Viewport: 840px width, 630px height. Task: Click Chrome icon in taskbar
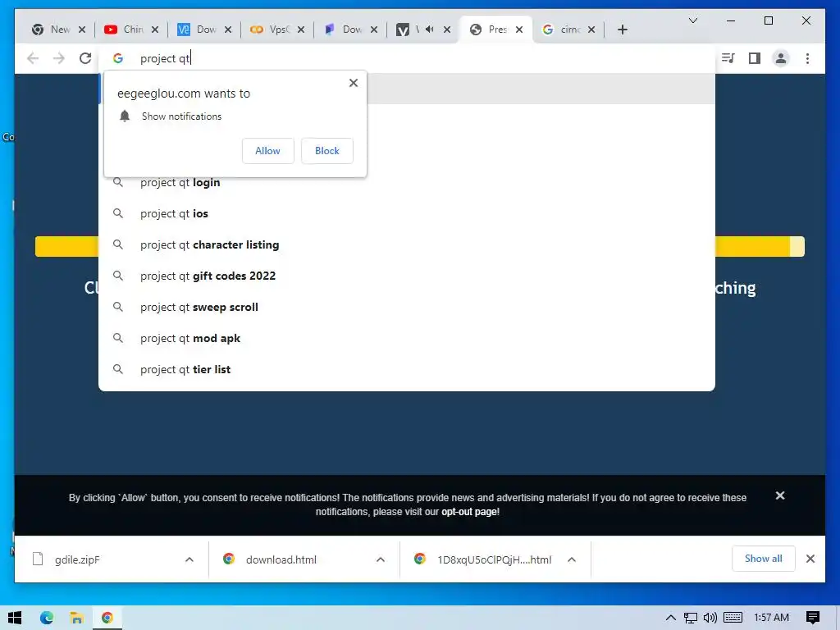[x=107, y=618]
